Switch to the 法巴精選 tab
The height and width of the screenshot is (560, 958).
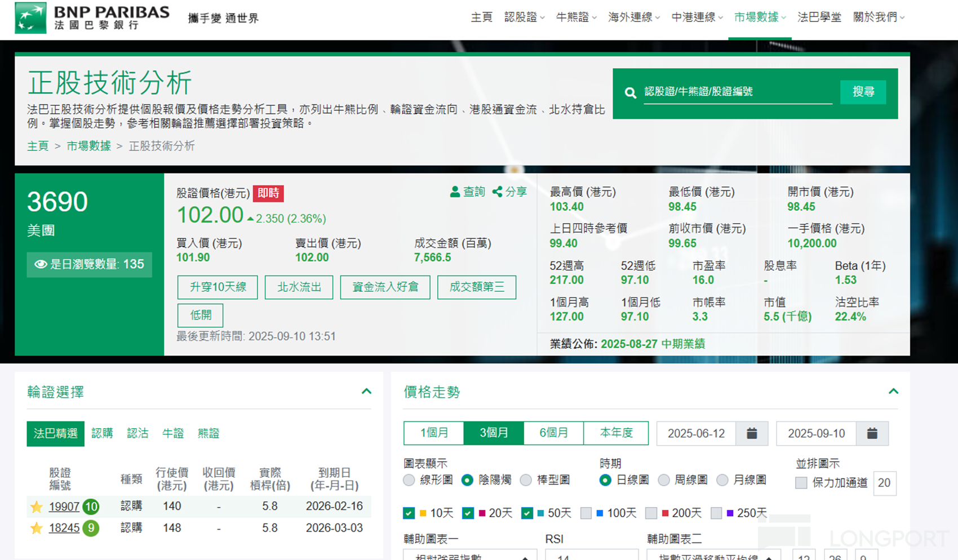55,433
